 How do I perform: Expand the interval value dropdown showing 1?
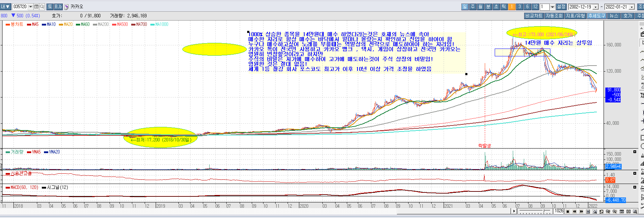click(552, 7)
